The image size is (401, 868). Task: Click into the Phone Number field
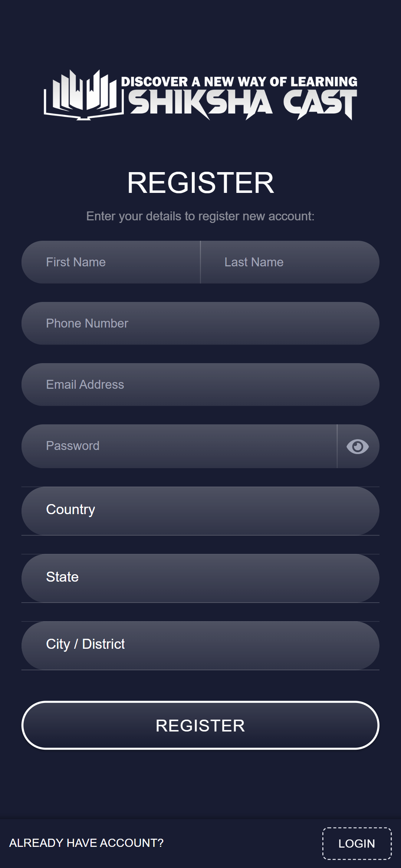tap(200, 323)
